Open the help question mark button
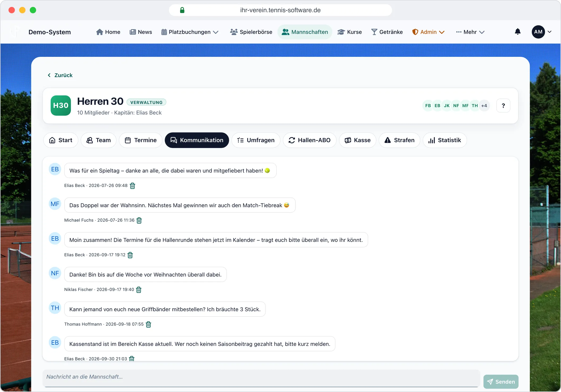Viewport: 561px width, 392px height. [x=503, y=106]
